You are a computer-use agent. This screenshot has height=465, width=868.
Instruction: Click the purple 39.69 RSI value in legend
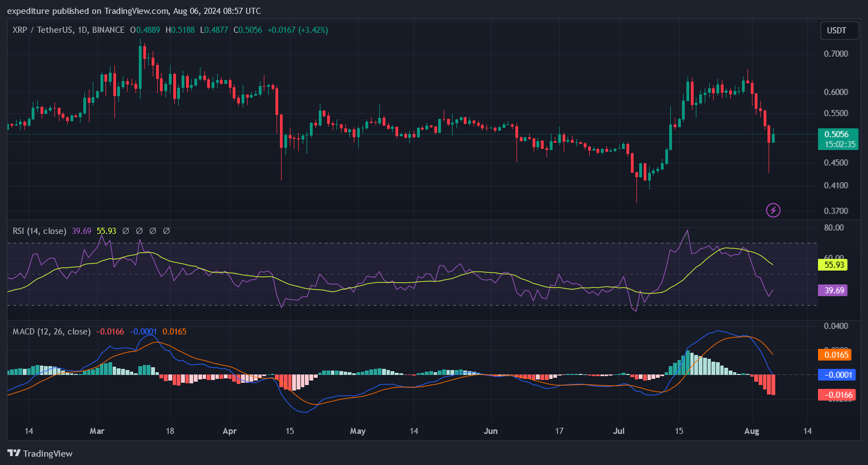point(81,231)
